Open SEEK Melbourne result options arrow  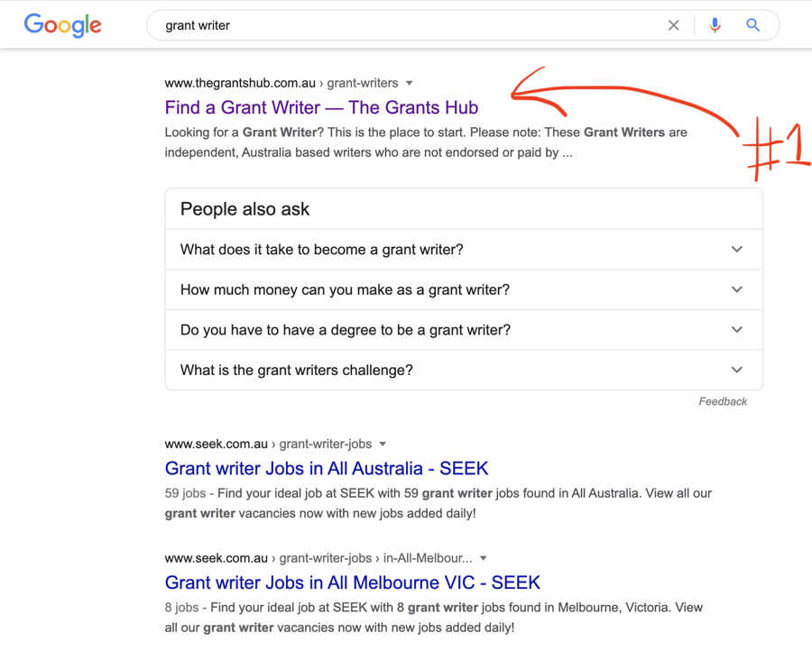click(x=484, y=558)
